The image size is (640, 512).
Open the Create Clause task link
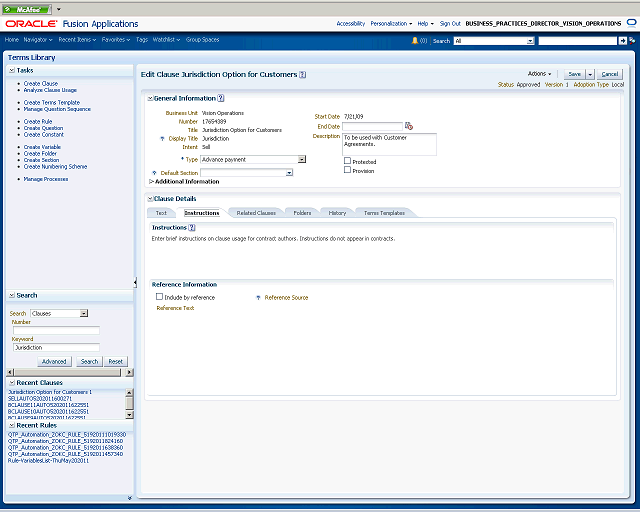(41, 83)
